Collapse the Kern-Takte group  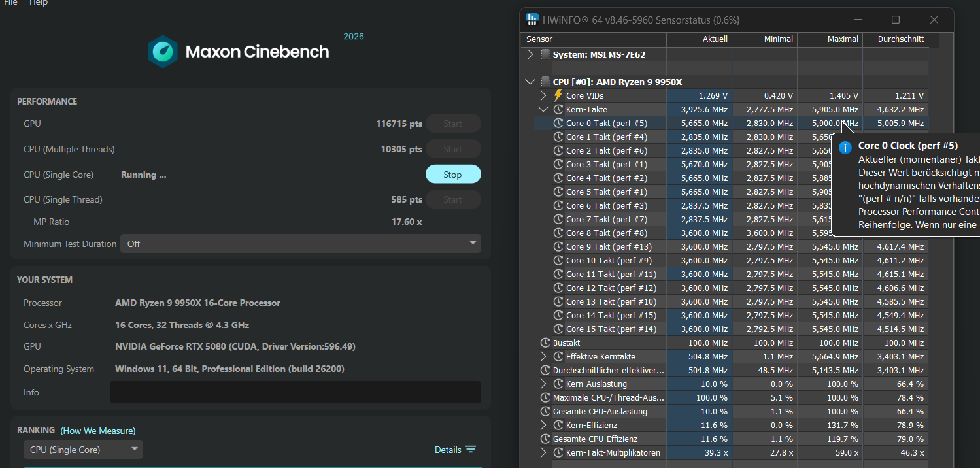[543, 109]
